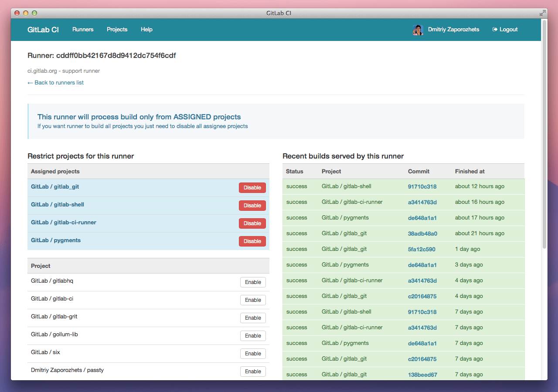Open the Help menu item

click(x=146, y=29)
